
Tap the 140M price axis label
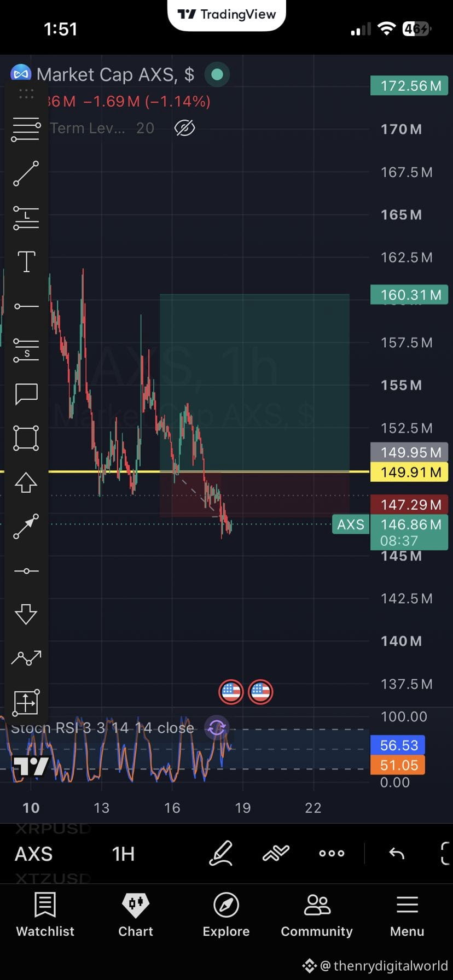pyautogui.click(x=401, y=641)
